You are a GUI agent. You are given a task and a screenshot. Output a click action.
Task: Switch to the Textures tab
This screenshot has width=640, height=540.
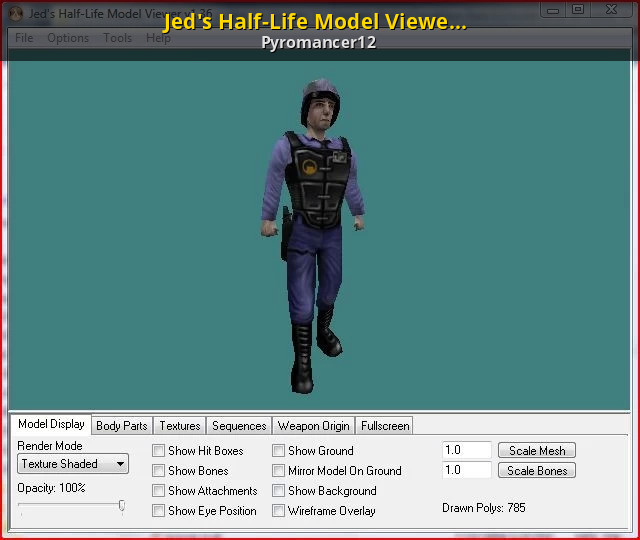tap(180, 426)
